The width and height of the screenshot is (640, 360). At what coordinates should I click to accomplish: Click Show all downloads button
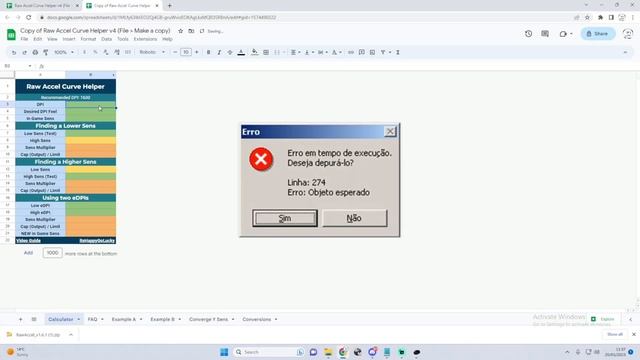[x=615, y=334]
